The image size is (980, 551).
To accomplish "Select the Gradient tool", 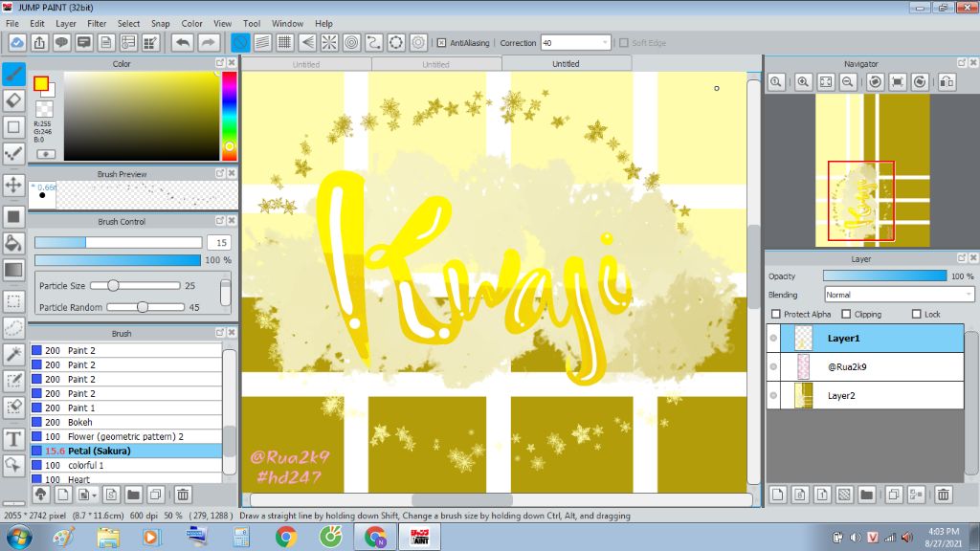I will pyautogui.click(x=13, y=270).
